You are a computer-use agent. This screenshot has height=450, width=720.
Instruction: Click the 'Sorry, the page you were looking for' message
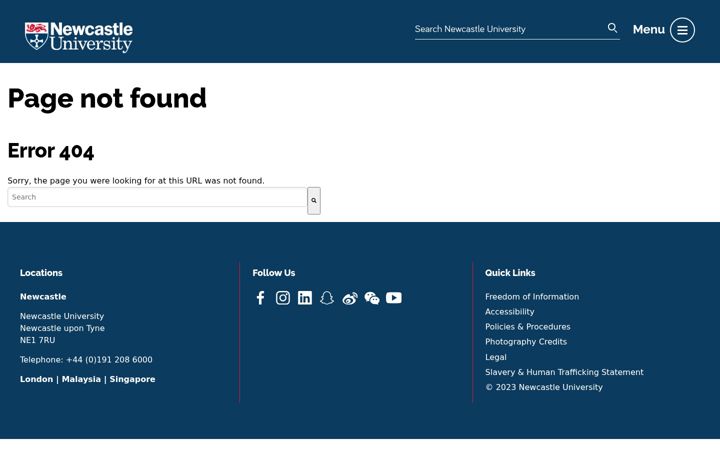tap(136, 181)
